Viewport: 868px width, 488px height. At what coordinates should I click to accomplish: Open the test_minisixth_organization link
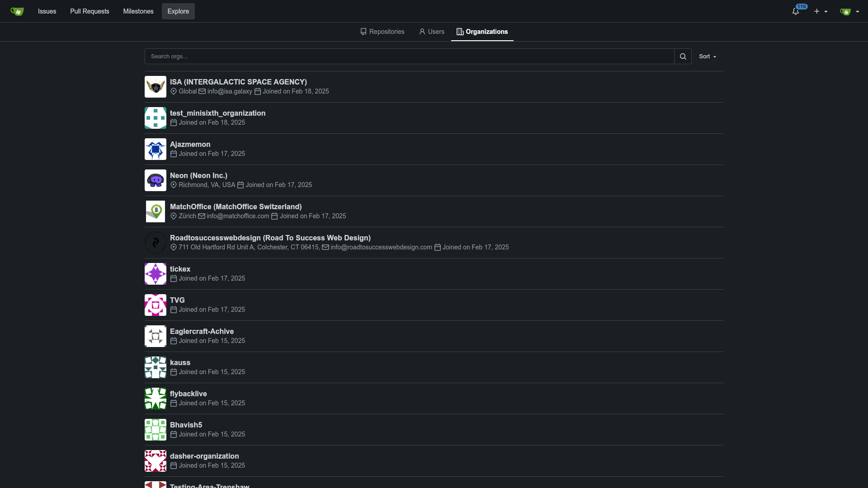pos(217,113)
